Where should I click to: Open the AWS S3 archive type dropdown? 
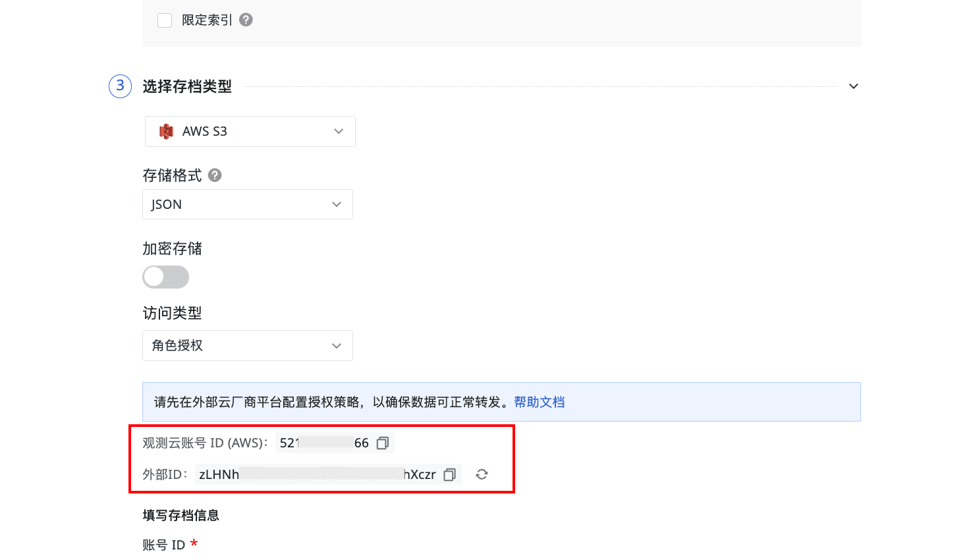click(x=250, y=131)
